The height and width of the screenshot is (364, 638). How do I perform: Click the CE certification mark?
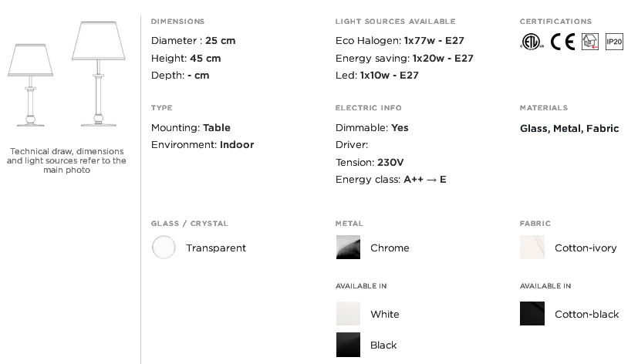tap(562, 42)
